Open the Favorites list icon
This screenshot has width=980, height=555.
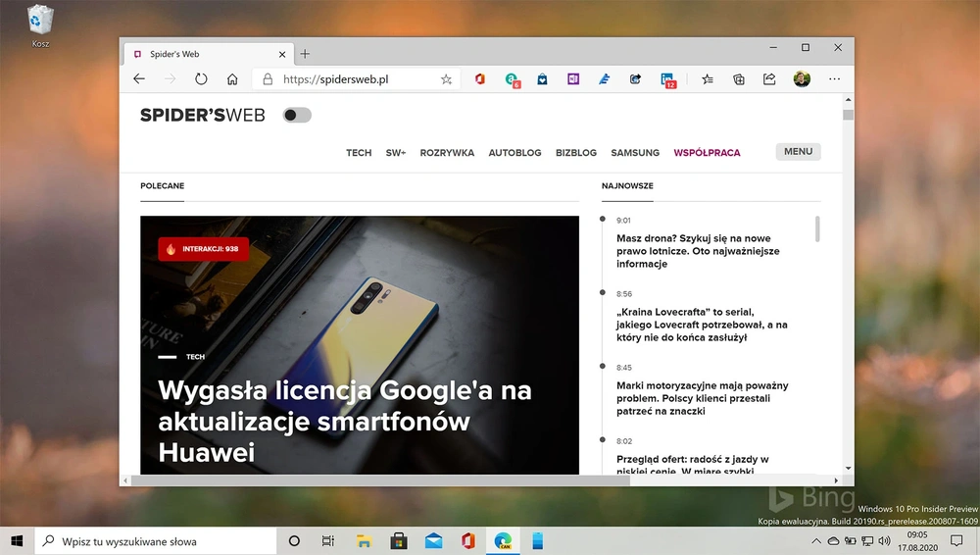tap(707, 78)
